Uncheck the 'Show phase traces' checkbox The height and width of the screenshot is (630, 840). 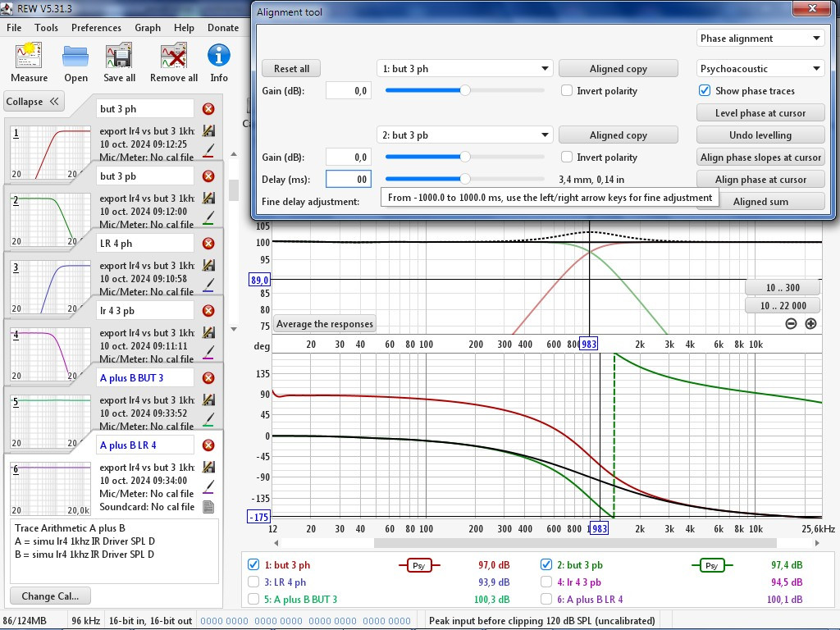pyautogui.click(x=705, y=91)
